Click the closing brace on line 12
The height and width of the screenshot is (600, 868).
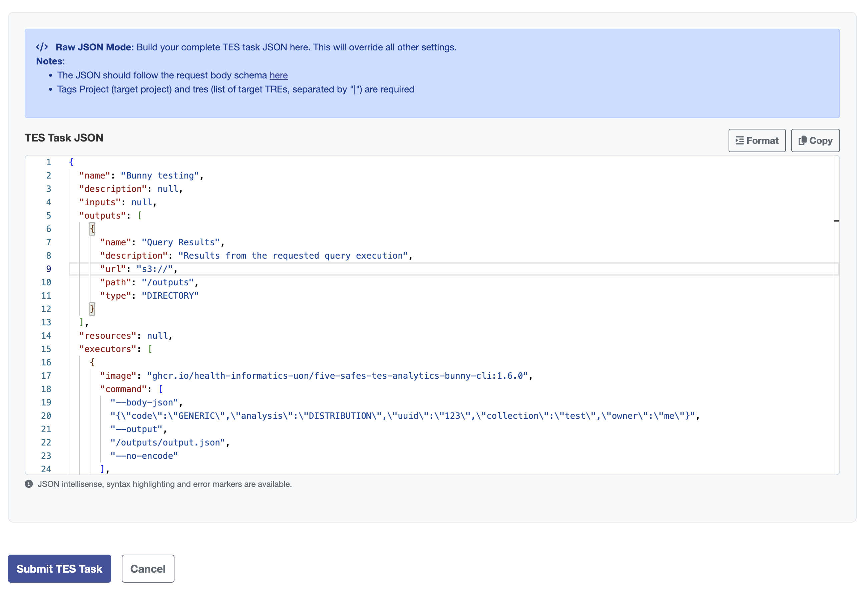click(92, 309)
